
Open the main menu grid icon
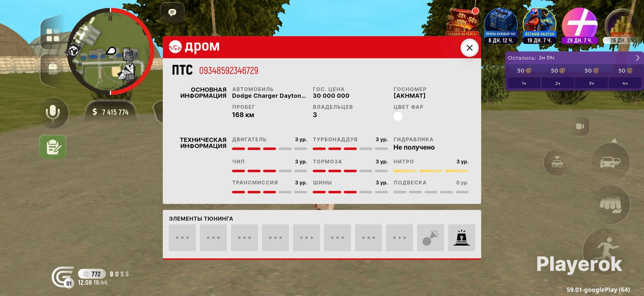(53, 35)
